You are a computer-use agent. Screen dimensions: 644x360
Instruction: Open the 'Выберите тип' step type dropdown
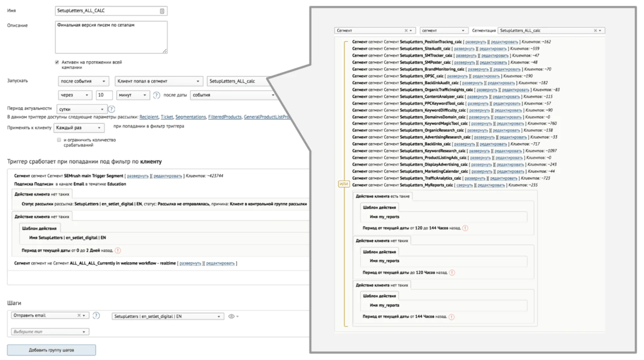pos(50,332)
